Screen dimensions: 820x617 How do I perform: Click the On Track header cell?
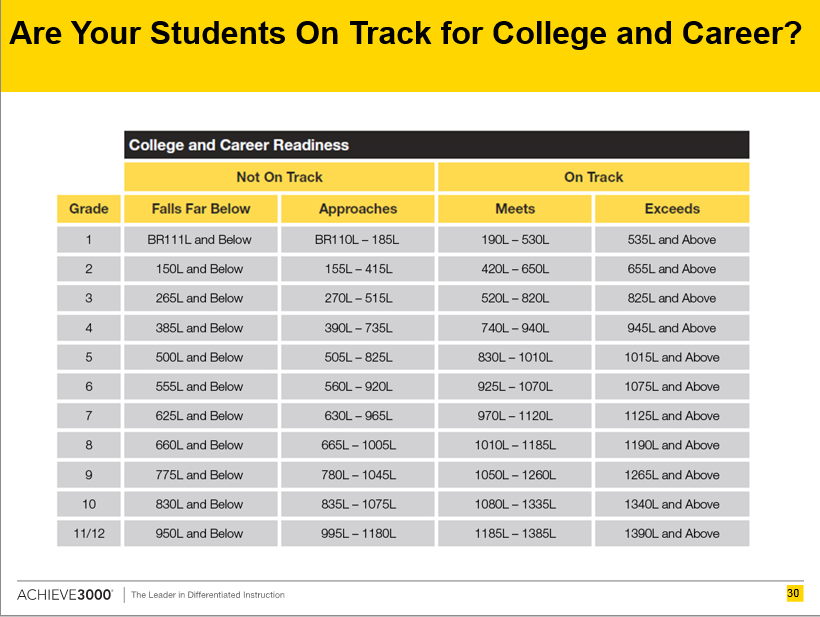594,177
